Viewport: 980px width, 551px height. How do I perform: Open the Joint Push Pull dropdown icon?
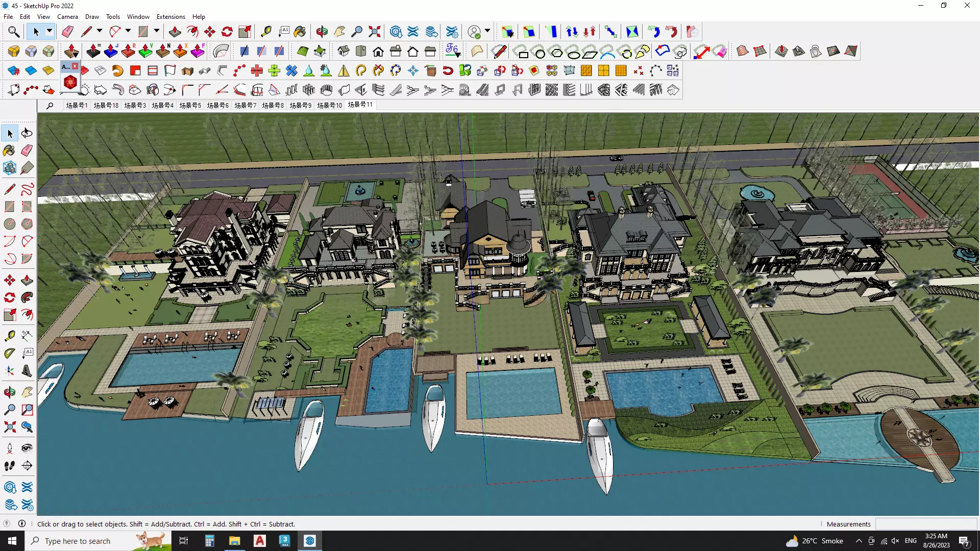(72, 51)
